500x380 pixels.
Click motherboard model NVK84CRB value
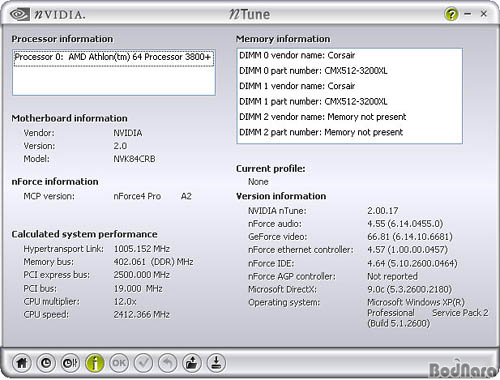click(x=134, y=159)
